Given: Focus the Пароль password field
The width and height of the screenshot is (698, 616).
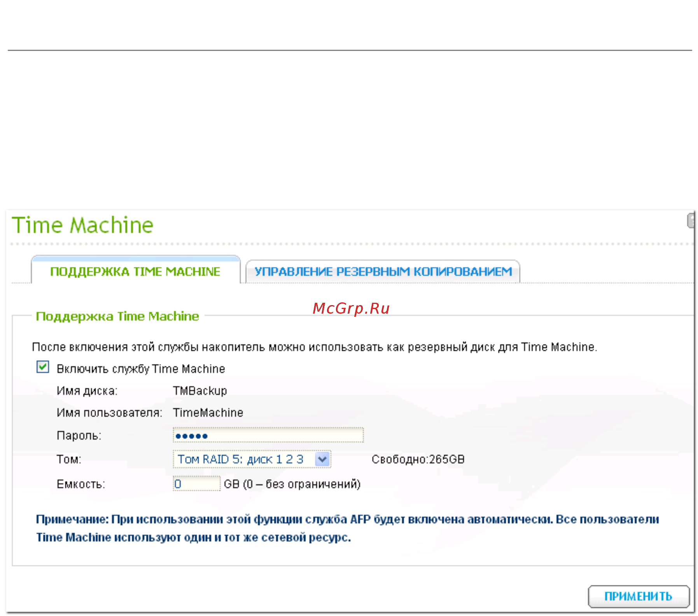Looking at the screenshot, I should [268, 435].
